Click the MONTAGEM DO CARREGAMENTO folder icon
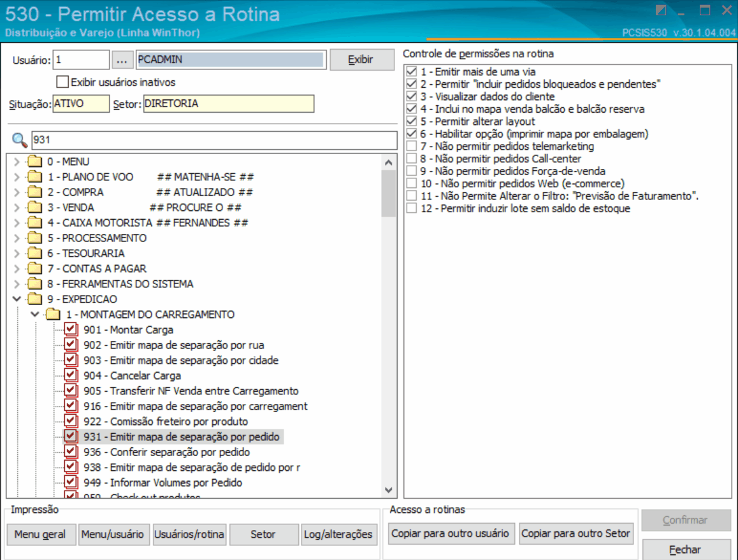The image size is (738, 560). (x=53, y=314)
